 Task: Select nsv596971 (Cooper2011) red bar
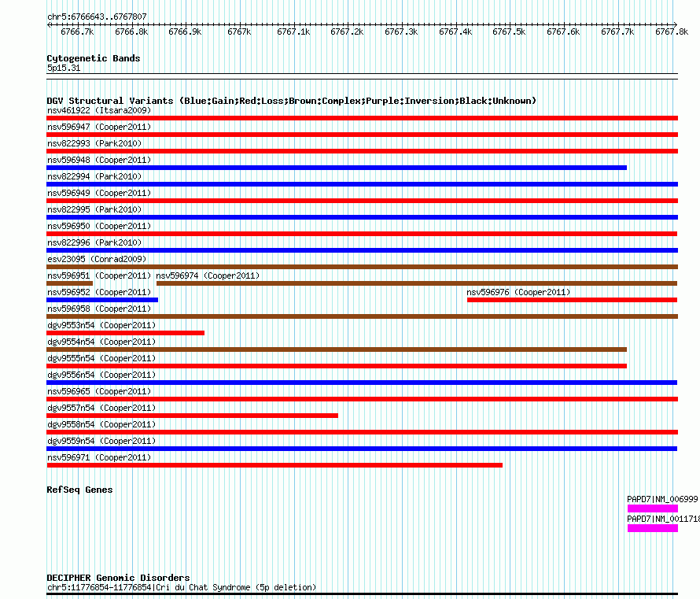pyautogui.click(x=274, y=465)
